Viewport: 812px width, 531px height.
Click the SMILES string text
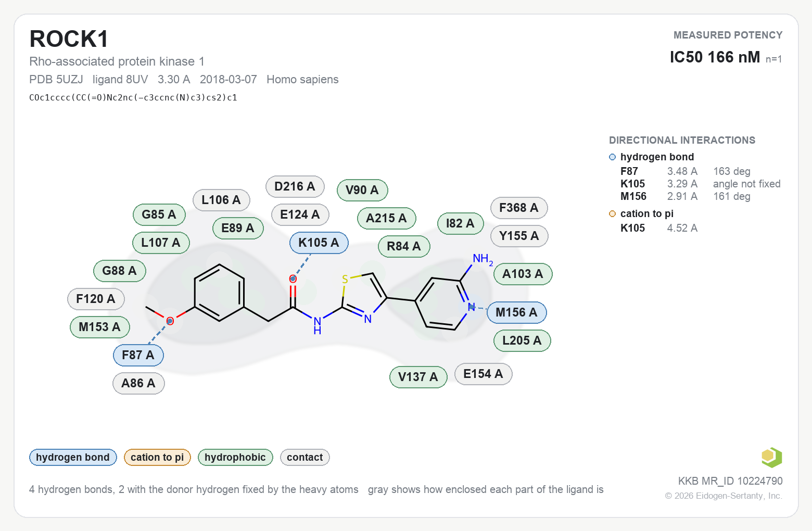pos(133,97)
